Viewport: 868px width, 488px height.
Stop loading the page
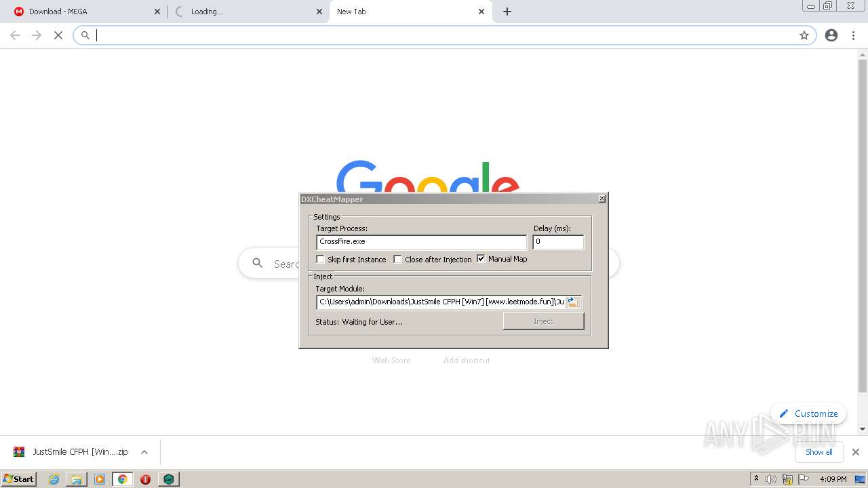[58, 35]
